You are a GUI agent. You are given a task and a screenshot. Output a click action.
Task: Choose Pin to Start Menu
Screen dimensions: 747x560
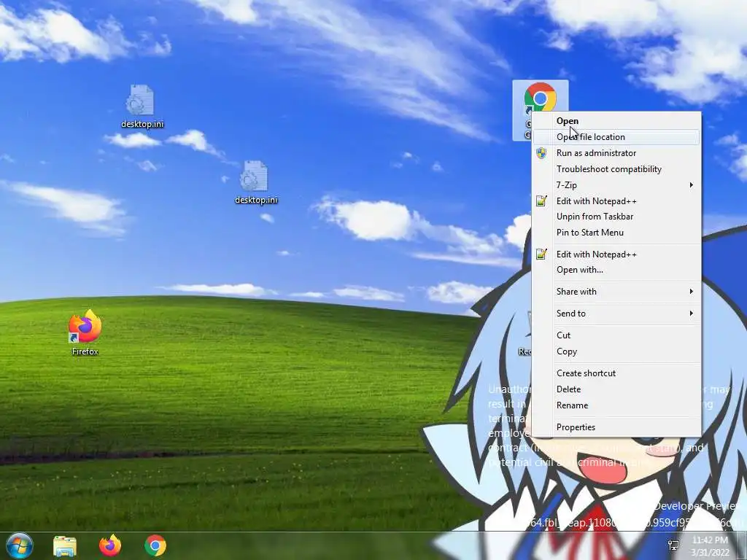point(616,233)
